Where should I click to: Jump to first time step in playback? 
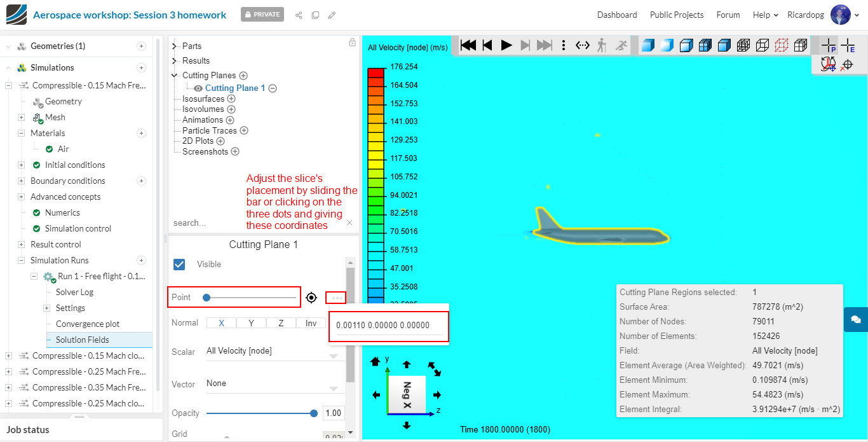(468, 45)
